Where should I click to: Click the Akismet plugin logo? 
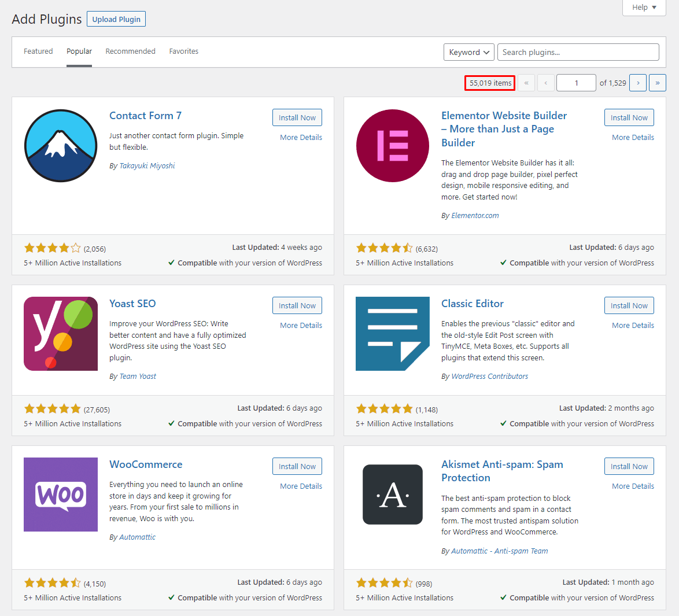point(392,495)
